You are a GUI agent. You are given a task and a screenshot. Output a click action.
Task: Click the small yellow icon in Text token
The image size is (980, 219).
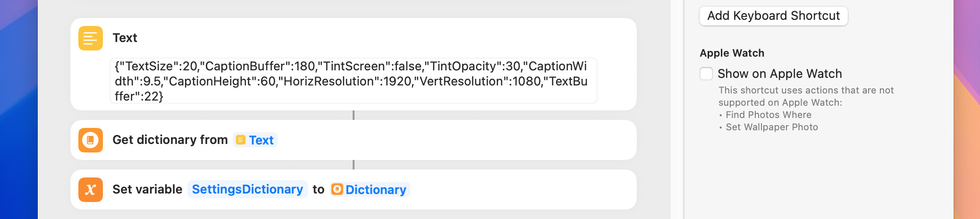click(x=241, y=140)
